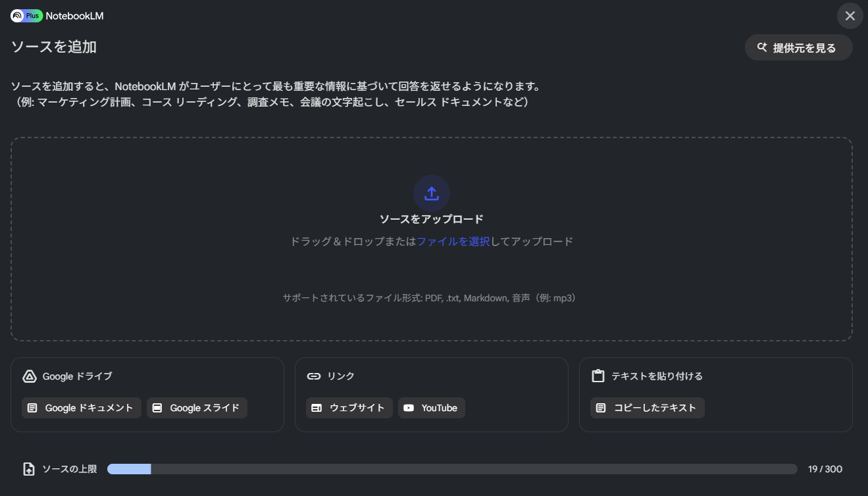This screenshot has width=868, height=496.
Task: Click the ソースをアップロード heading
Action: pos(432,219)
